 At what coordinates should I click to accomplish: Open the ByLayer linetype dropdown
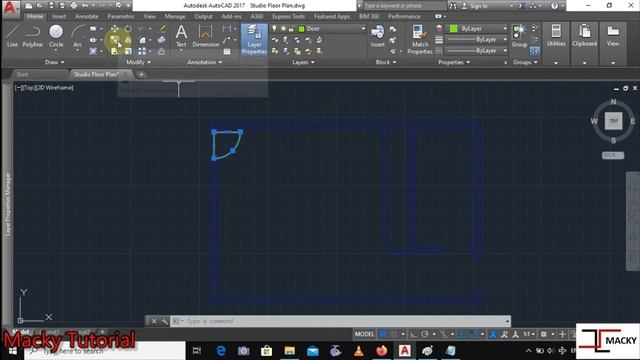(505, 51)
